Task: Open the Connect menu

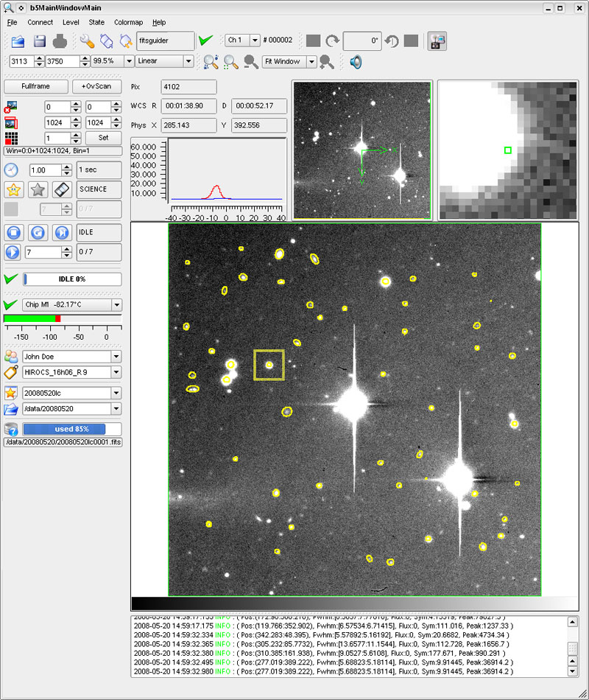Action: click(40, 22)
